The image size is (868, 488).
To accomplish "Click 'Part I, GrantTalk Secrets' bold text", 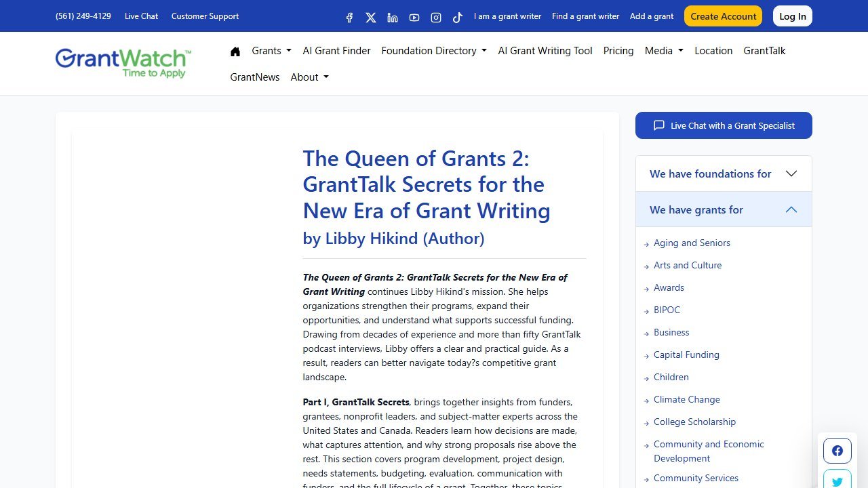I will (x=356, y=402).
